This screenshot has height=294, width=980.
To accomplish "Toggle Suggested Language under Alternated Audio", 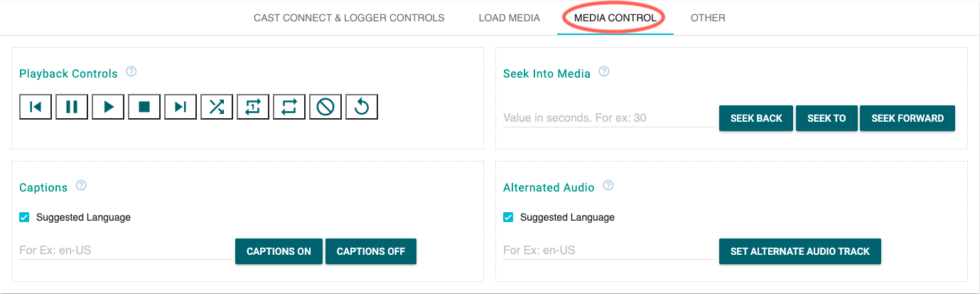I will [508, 217].
